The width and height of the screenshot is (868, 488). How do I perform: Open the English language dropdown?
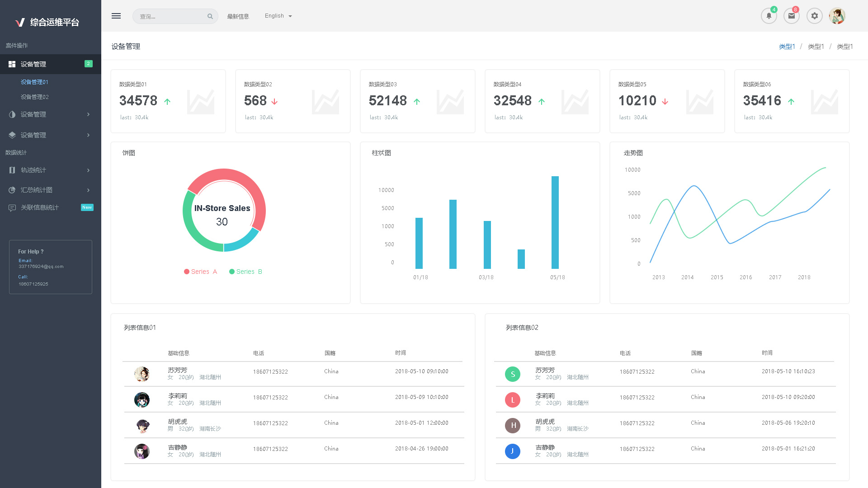tap(278, 16)
